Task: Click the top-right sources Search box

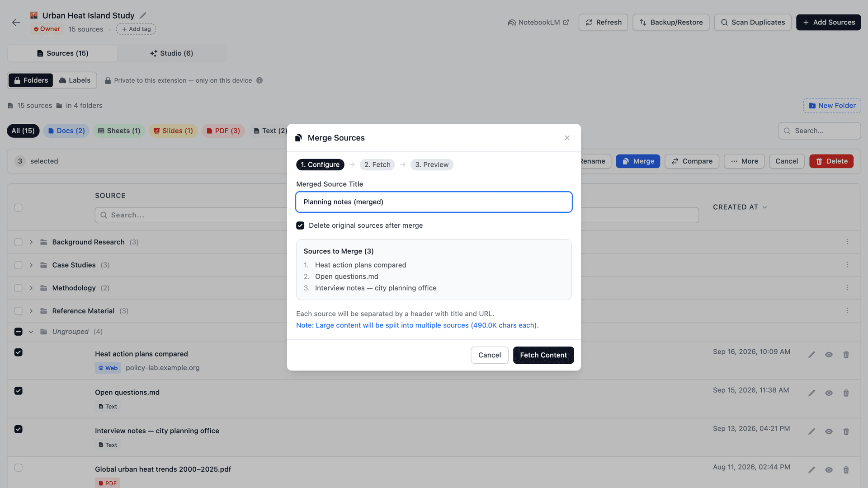Action: (x=820, y=131)
